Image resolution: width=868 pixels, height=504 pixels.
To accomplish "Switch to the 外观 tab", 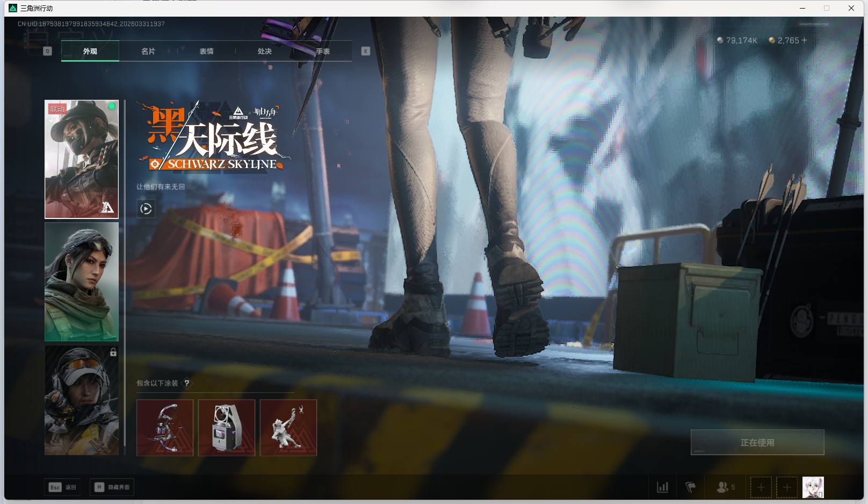I will coord(90,51).
